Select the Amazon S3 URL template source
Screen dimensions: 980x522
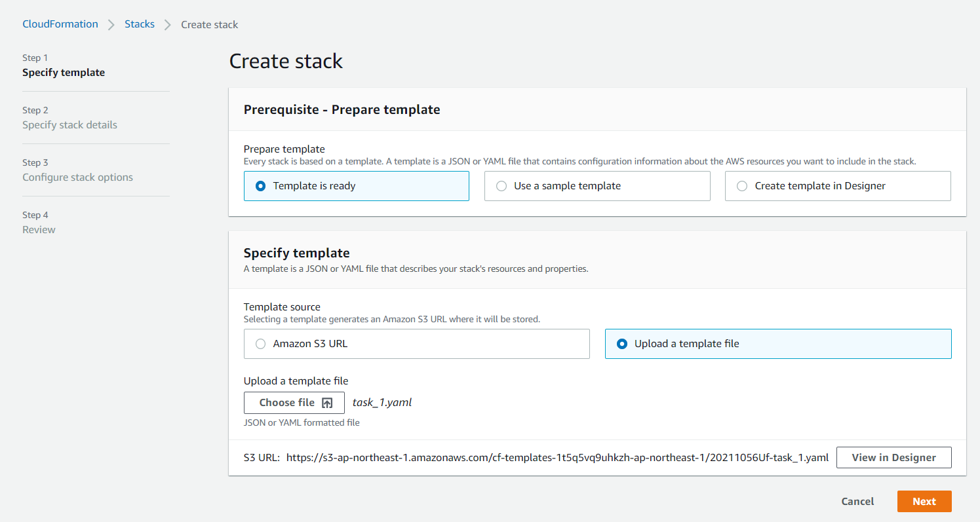(x=416, y=344)
